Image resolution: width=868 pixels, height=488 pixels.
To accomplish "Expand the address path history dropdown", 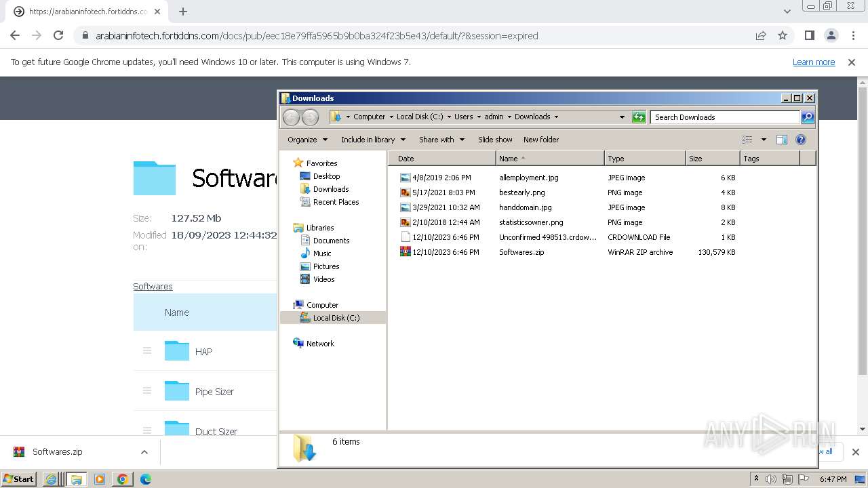I will [x=622, y=117].
